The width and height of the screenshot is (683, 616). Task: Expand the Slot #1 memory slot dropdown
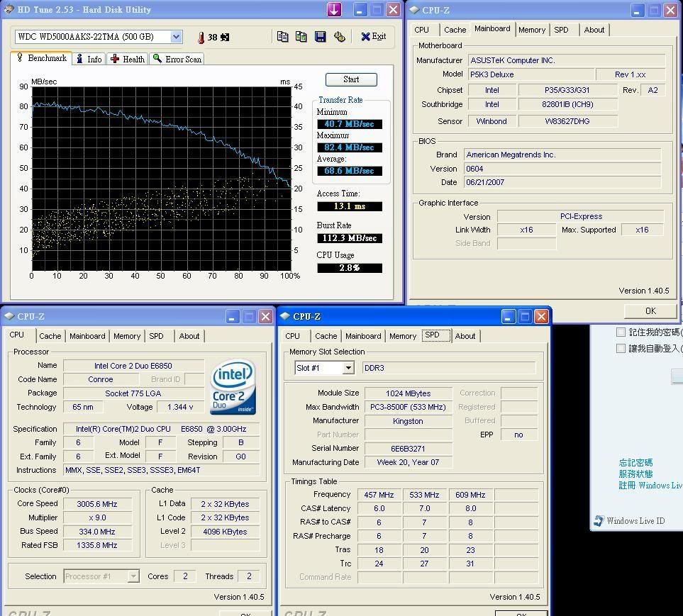(348, 368)
